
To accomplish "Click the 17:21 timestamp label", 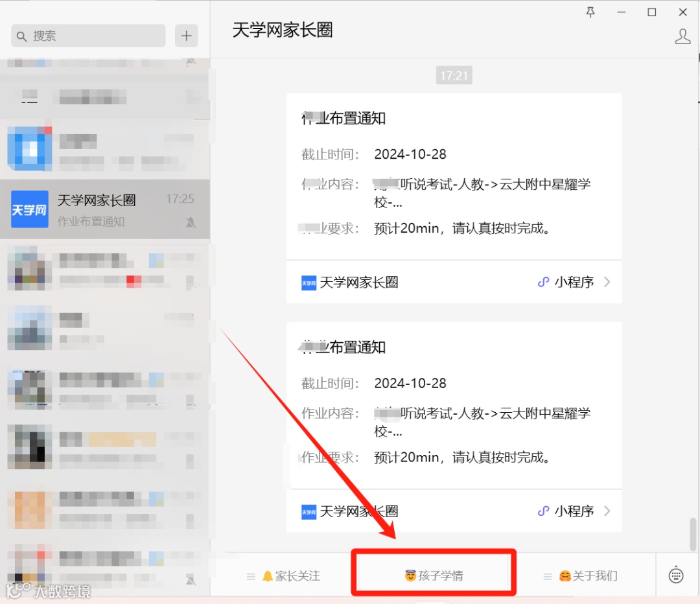I will click(x=454, y=75).
